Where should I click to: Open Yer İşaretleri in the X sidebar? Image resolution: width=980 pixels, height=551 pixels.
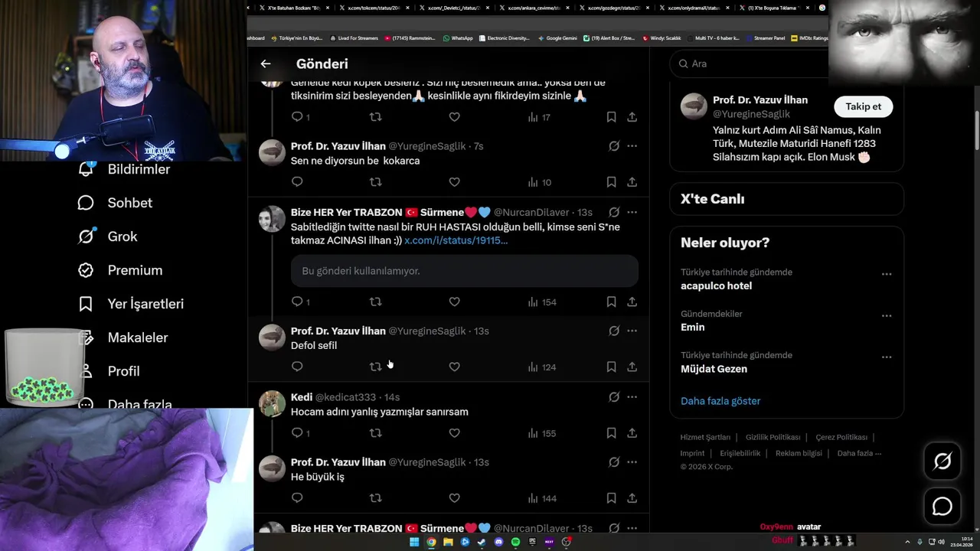point(131,304)
